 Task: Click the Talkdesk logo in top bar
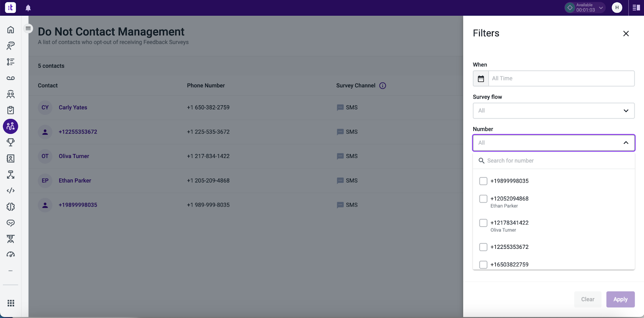10,7
